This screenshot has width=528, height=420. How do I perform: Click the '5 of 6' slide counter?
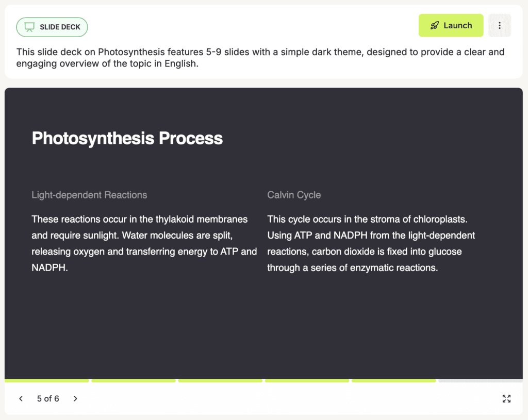point(48,399)
